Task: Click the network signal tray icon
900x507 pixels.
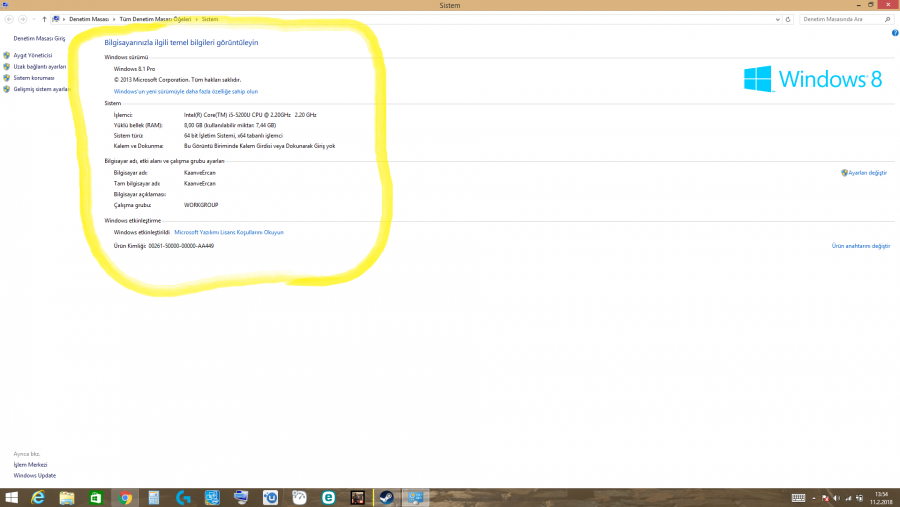Action: point(848,498)
